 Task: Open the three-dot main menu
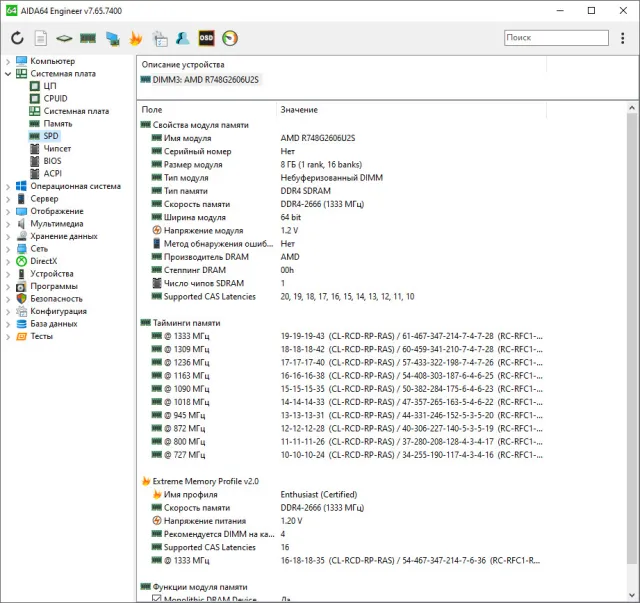coord(622,38)
